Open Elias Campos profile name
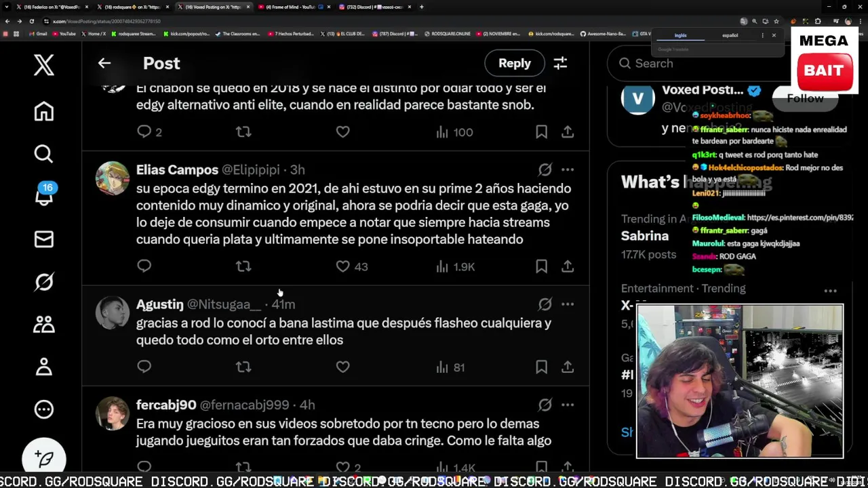This screenshot has width=868, height=488. (177, 169)
